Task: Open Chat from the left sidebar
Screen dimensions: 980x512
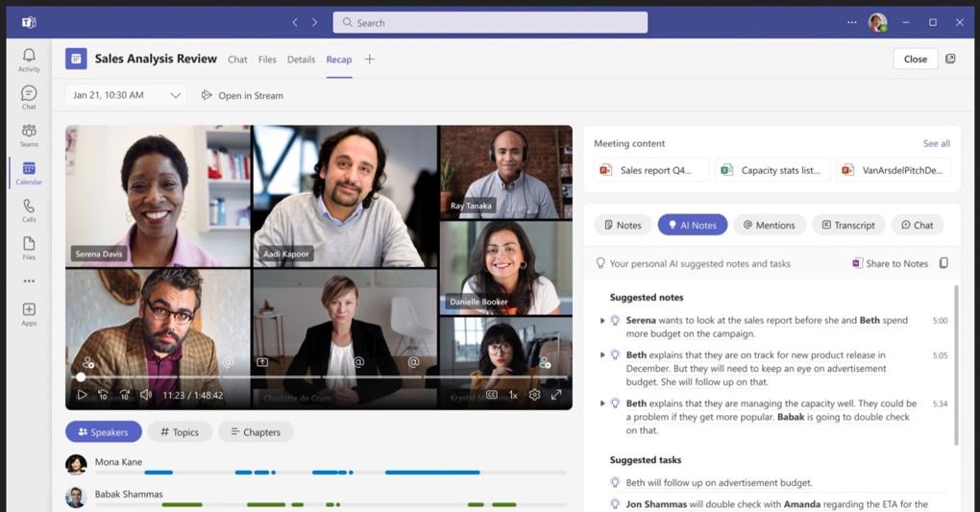Action: coord(29,98)
